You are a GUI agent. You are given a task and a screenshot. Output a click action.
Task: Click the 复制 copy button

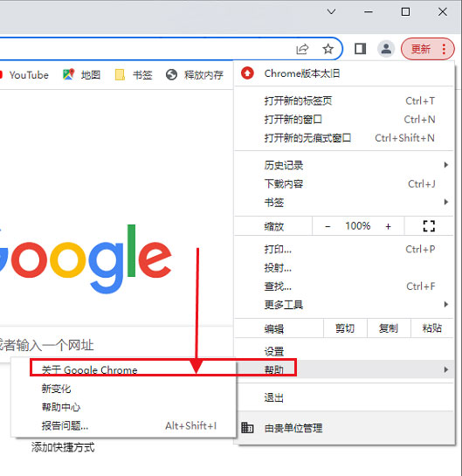tap(389, 328)
